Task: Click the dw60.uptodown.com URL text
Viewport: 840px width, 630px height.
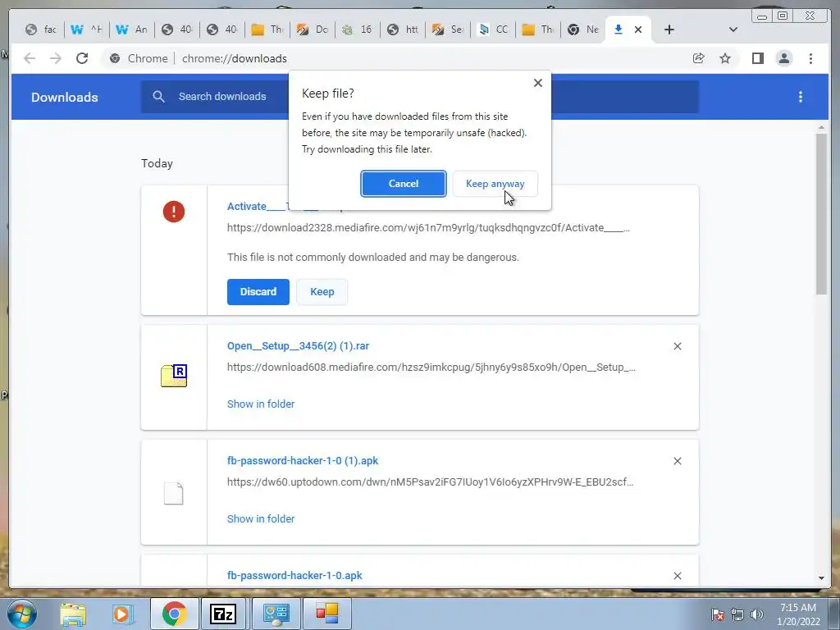Action: [430, 482]
